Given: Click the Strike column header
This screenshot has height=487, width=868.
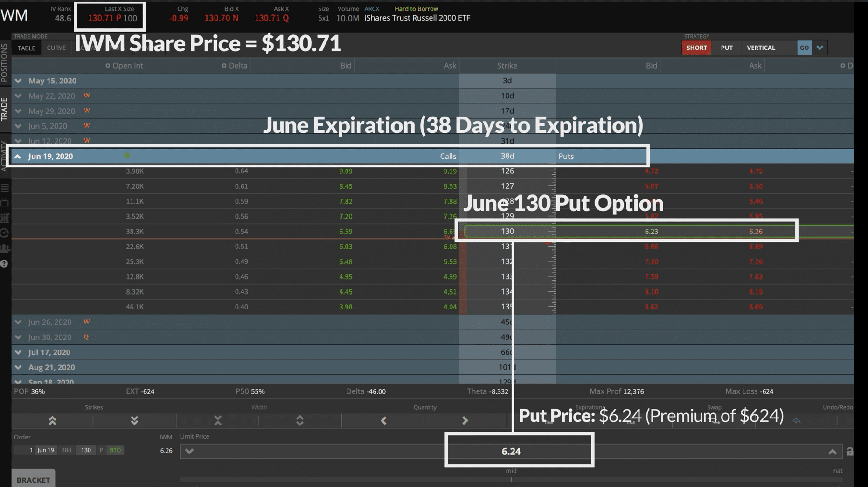Looking at the screenshot, I should pos(507,66).
